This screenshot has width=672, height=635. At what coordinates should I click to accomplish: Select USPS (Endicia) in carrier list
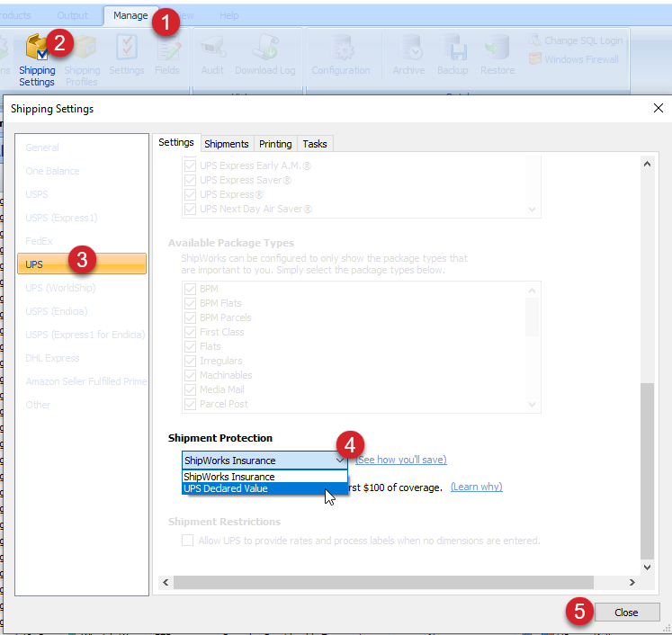coord(82,311)
